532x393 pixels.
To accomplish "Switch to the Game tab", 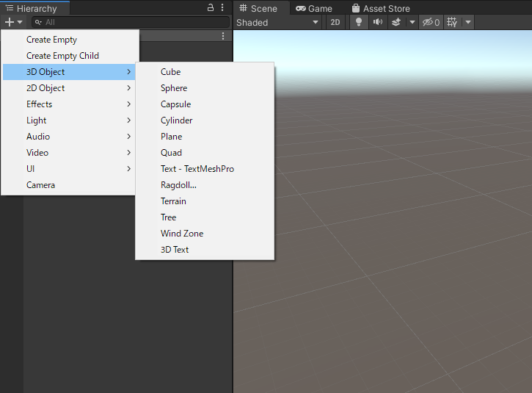I will pyautogui.click(x=314, y=8).
